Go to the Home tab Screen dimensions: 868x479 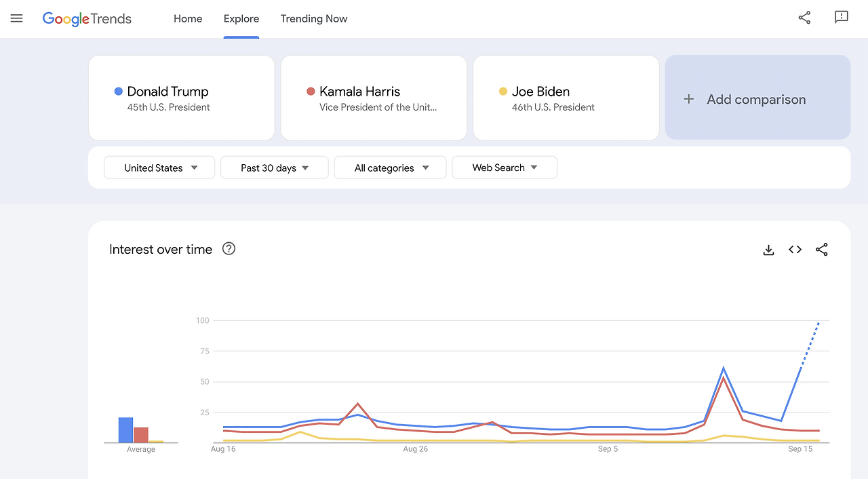[x=188, y=19]
